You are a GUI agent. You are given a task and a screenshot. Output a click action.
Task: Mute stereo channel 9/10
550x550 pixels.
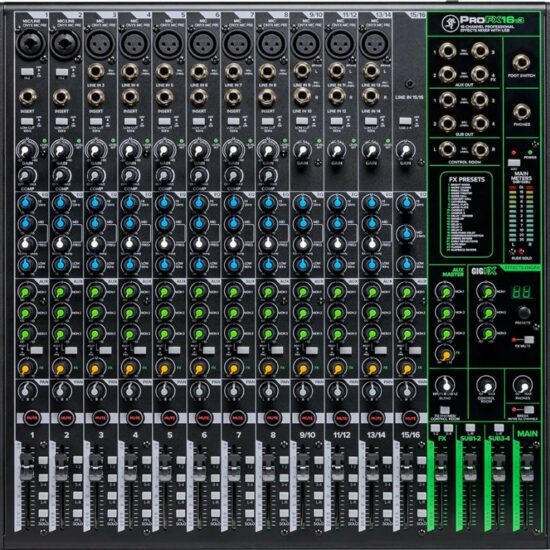pyautogui.click(x=307, y=418)
